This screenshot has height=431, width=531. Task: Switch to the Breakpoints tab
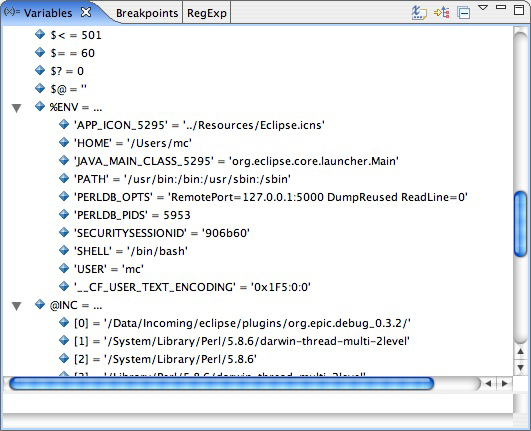click(x=147, y=13)
